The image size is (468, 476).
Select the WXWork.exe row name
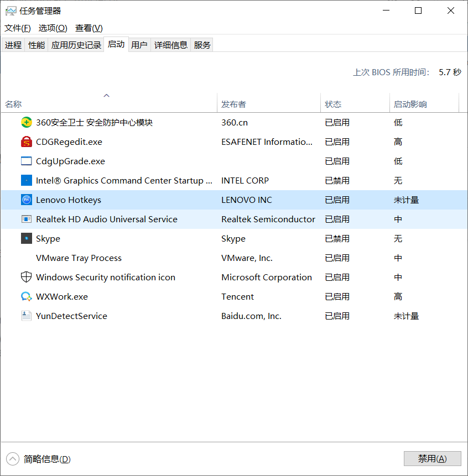point(62,296)
